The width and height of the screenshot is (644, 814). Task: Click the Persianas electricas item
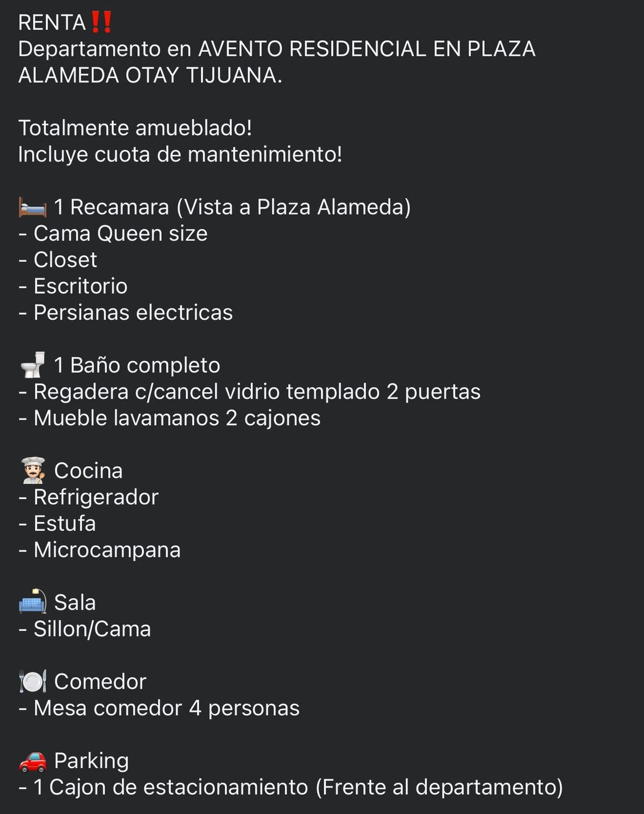click(x=126, y=312)
